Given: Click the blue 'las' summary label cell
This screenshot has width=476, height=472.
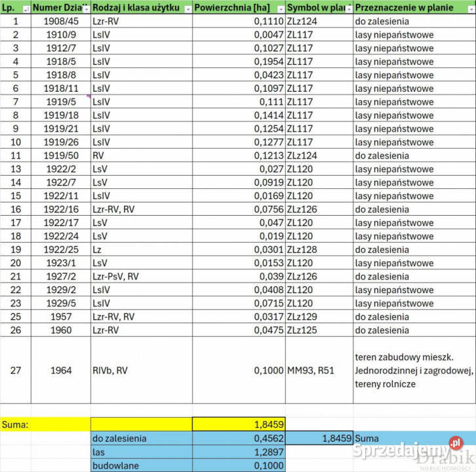Looking at the screenshot, I should (141, 452).
